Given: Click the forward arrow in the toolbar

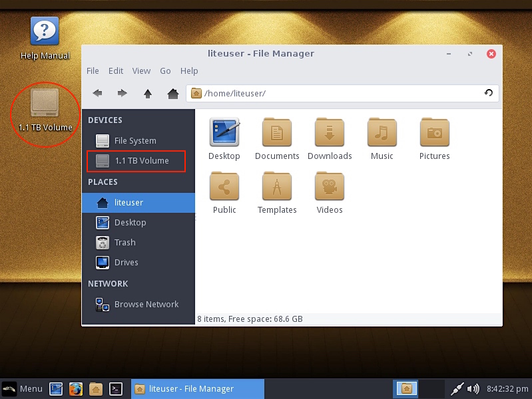Looking at the screenshot, I should 123,94.
